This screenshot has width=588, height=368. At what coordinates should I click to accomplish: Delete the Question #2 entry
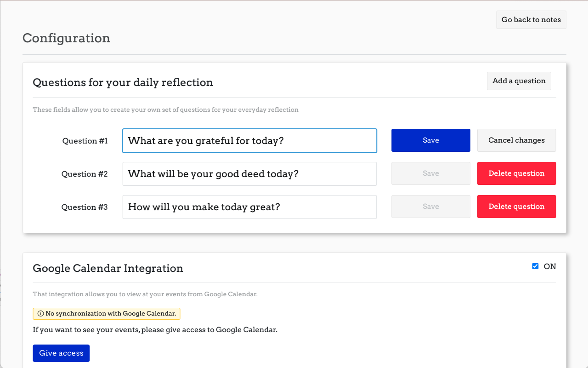pos(516,173)
